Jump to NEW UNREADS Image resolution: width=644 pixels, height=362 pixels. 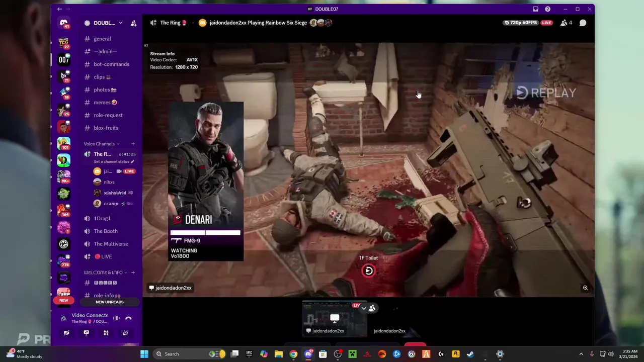[x=110, y=302]
